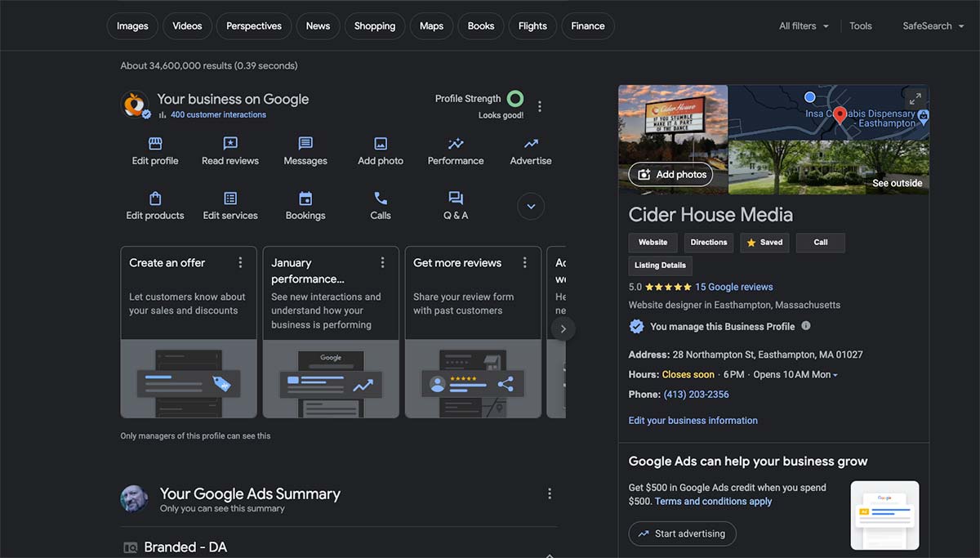Screen dimensions: 980x558
Task: Click the Advertise icon
Action: point(531,144)
